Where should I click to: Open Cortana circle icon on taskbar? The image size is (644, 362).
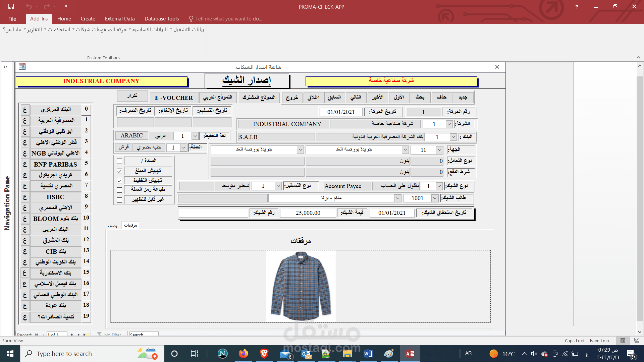[174, 354]
